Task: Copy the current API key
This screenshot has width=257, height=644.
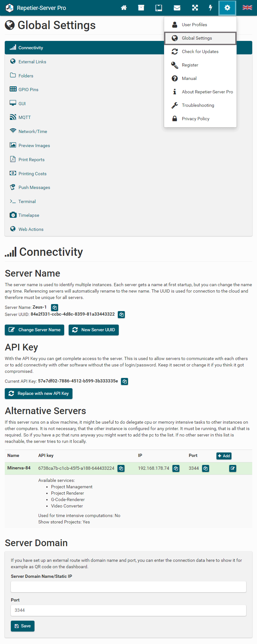Action: 125,381
